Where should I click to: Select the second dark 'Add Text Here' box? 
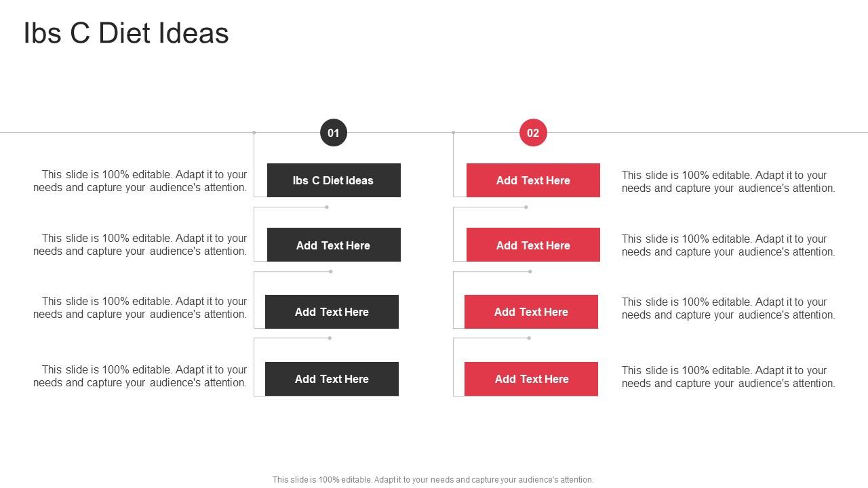click(334, 245)
